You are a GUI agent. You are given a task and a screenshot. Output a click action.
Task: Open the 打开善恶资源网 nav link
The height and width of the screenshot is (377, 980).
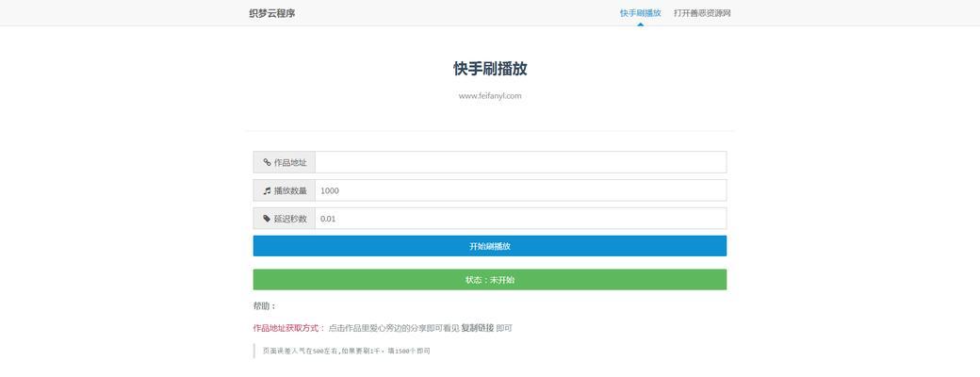(x=702, y=13)
